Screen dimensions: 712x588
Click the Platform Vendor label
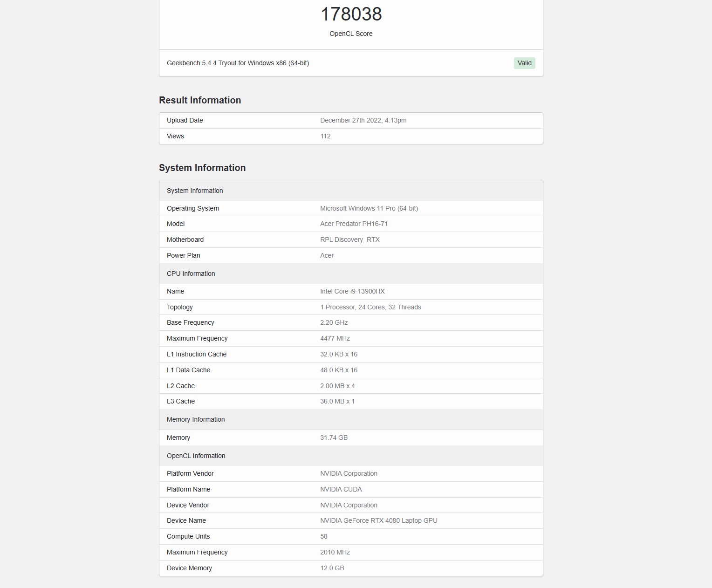[x=190, y=473]
